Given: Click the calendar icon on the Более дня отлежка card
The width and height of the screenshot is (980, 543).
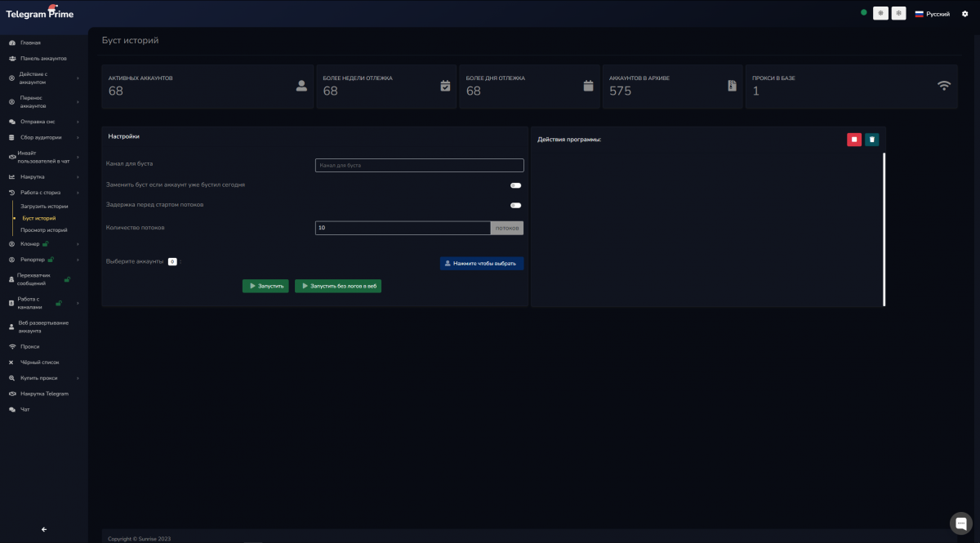Looking at the screenshot, I should click(x=588, y=86).
